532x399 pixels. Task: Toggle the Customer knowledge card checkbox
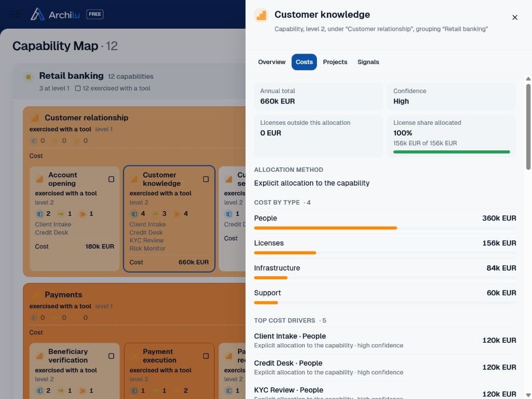[206, 180]
